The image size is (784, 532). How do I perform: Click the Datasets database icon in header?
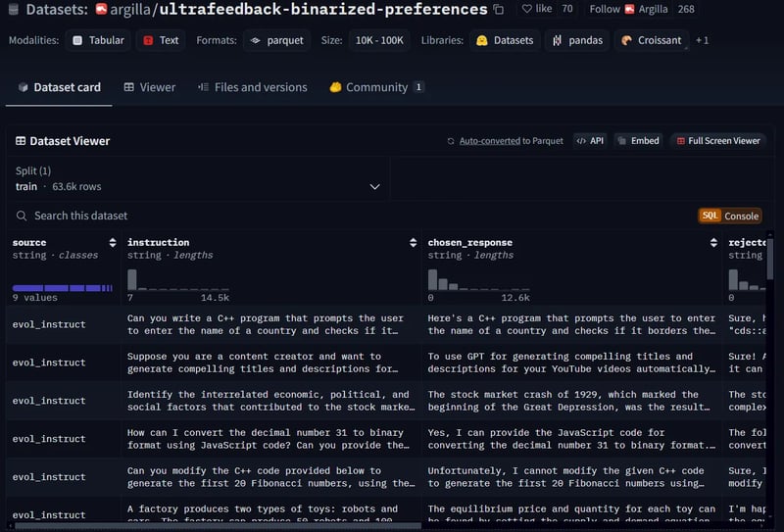14,9
